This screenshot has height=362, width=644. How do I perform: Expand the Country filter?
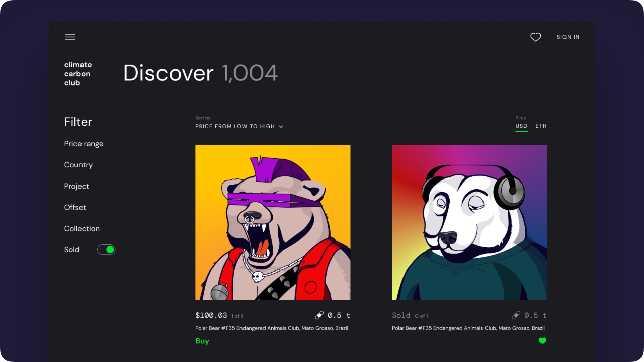[x=78, y=165]
